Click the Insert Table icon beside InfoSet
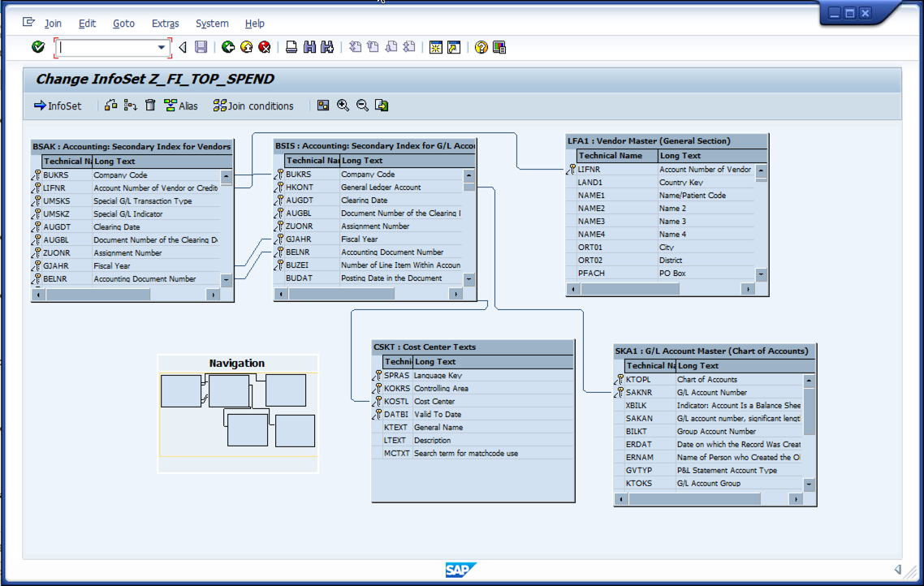 110,106
